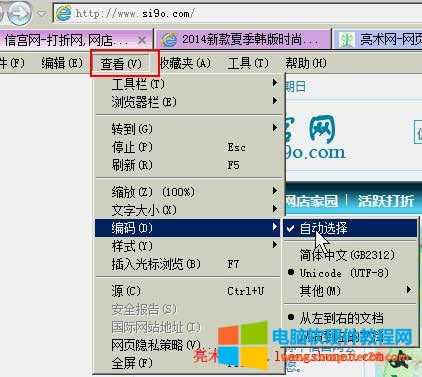Open the 查看(V) menu

coord(121,64)
